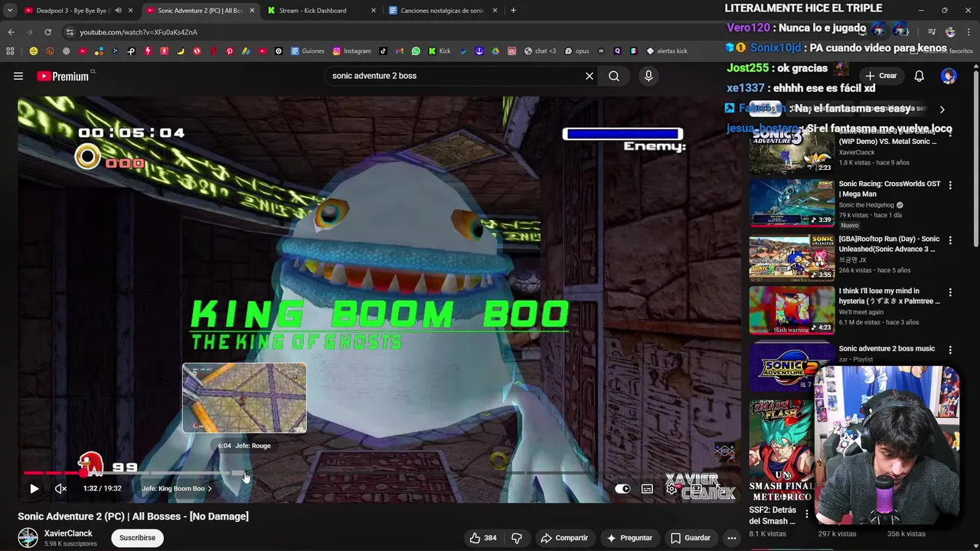This screenshot has height=551, width=980.
Task: Dislike the video with thumbs down
Action: point(517,538)
